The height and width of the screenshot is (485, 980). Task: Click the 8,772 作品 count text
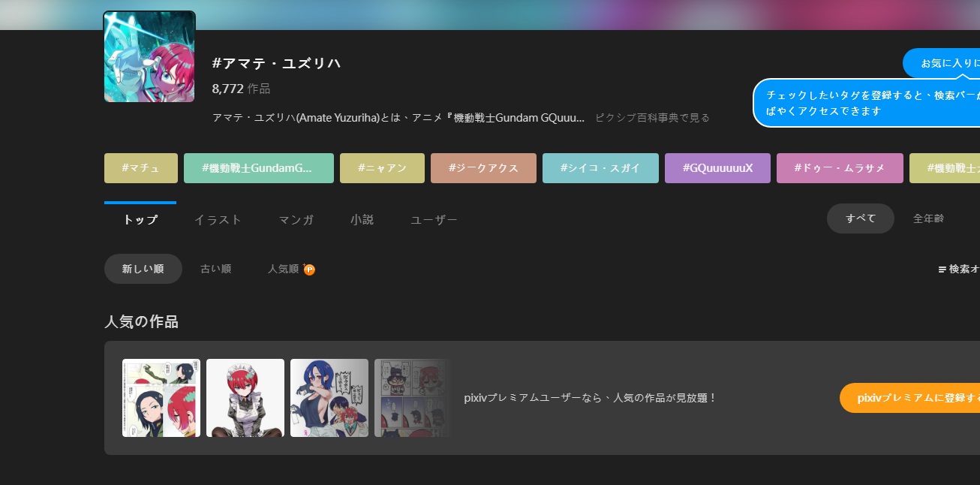242,89
